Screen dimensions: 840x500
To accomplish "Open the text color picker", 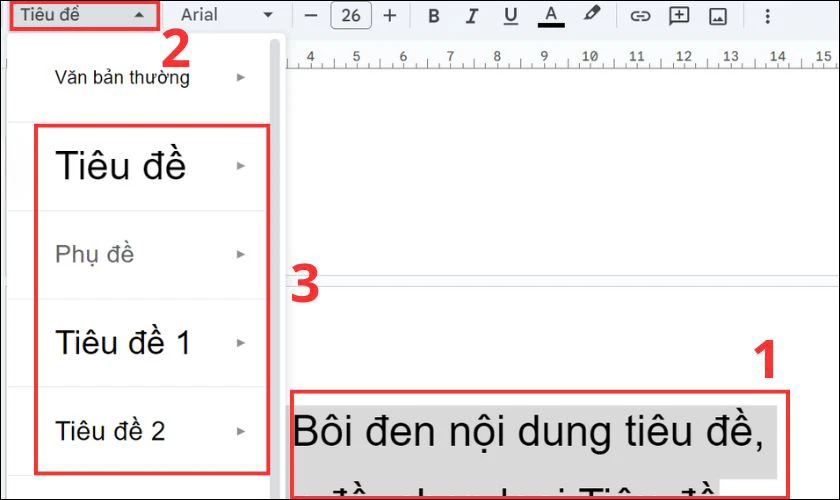I will coord(551,16).
